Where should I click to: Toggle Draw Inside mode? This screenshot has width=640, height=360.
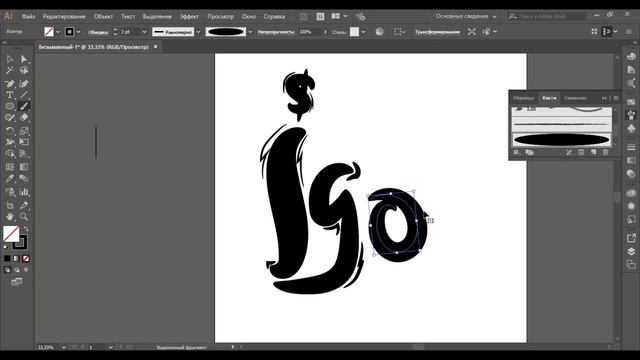[x=26, y=270]
